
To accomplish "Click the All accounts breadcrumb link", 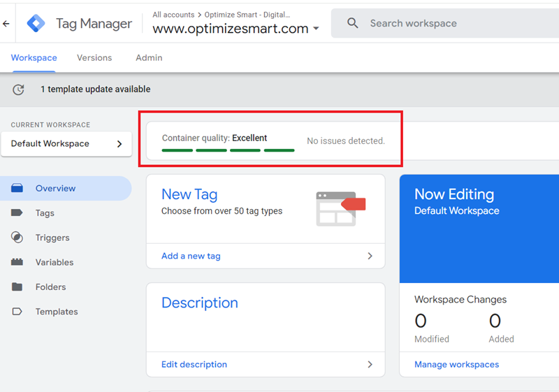I will click(x=173, y=15).
